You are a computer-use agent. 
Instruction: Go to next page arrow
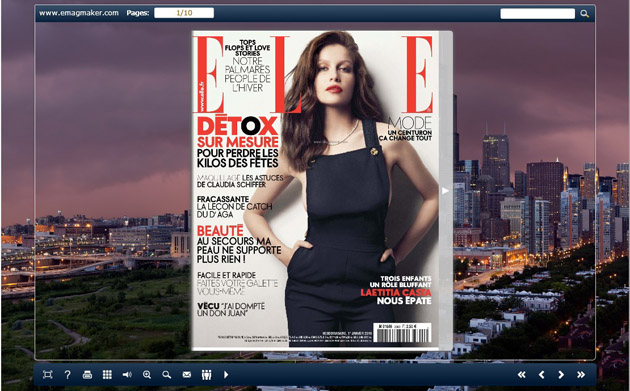coord(561,375)
